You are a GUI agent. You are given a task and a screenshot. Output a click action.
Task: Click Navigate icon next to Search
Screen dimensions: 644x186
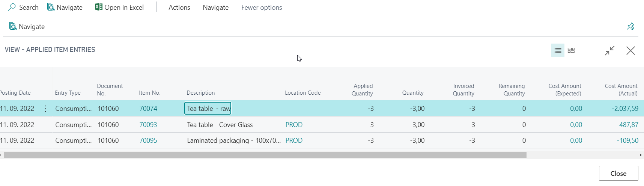(x=51, y=7)
